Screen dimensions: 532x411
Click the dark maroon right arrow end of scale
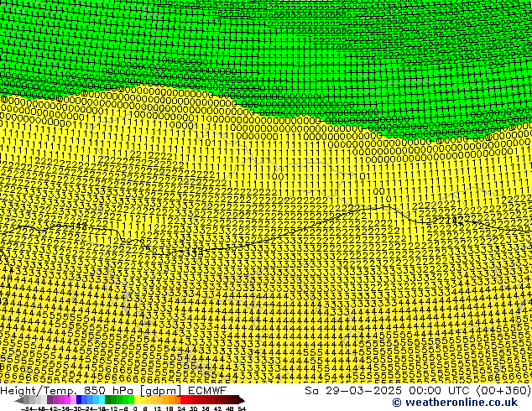[242, 400]
